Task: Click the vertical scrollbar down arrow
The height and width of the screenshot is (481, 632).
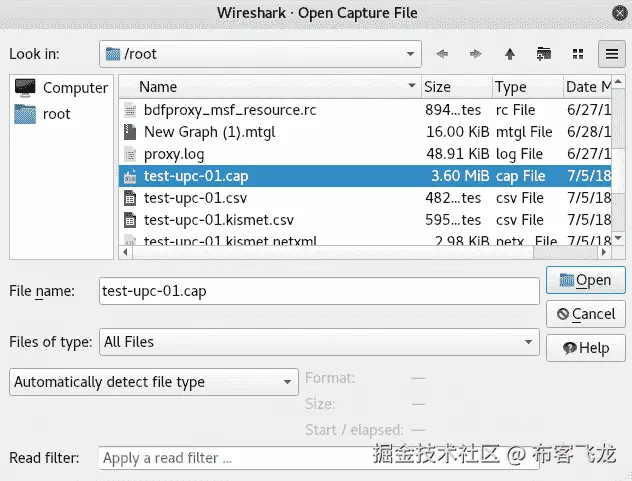Action: [618, 239]
